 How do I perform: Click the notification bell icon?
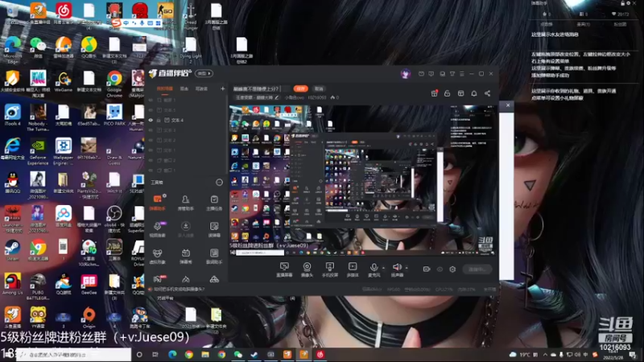point(474,93)
